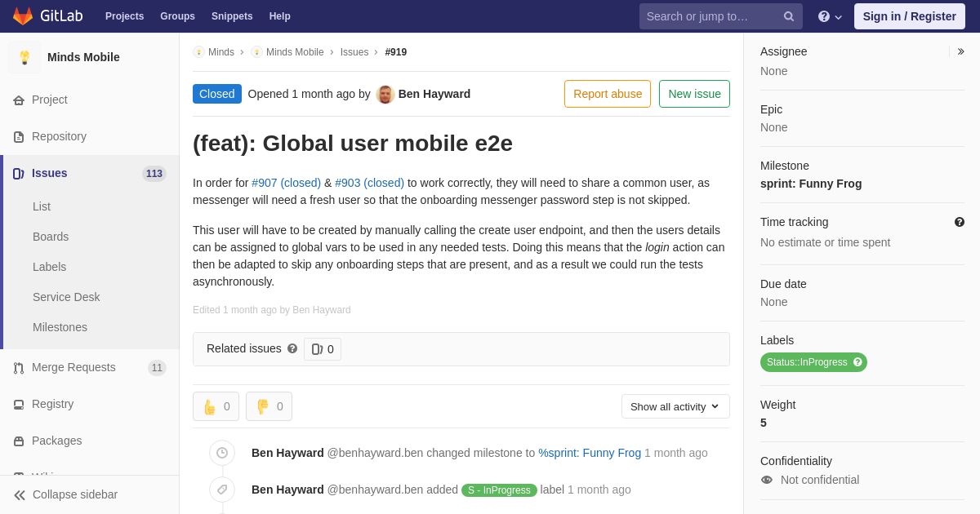The height and width of the screenshot is (514, 980).
Task: Click the New issue button
Action: tap(694, 94)
